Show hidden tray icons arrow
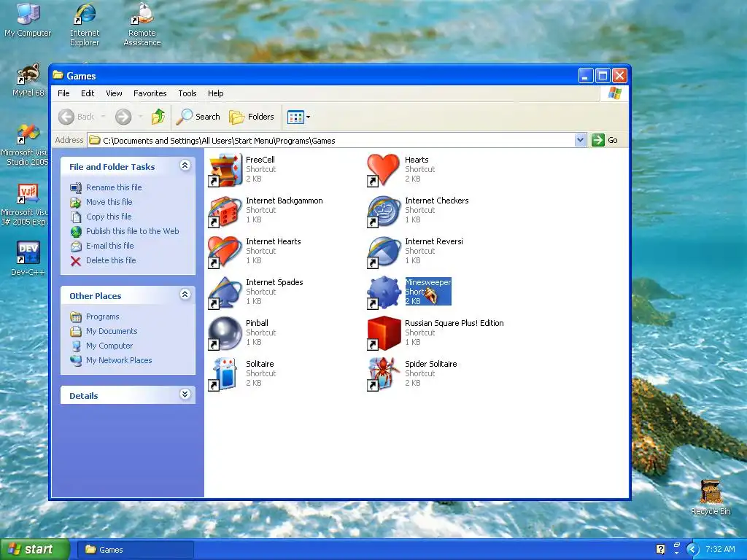This screenshot has width=747, height=560. click(692, 550)
